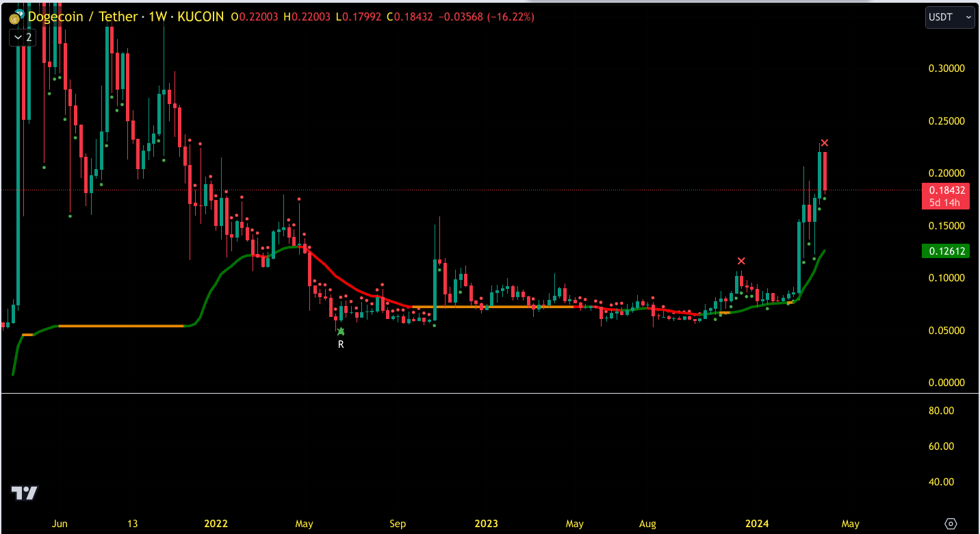Click the 0.05000 price axis label

coord(946,331)
